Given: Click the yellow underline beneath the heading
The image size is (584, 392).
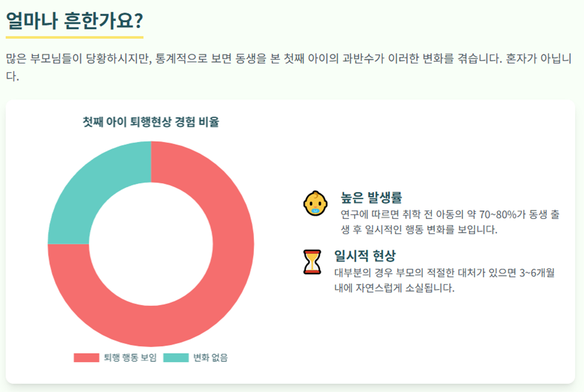Looking at the screenshot, I should (74, 35).
